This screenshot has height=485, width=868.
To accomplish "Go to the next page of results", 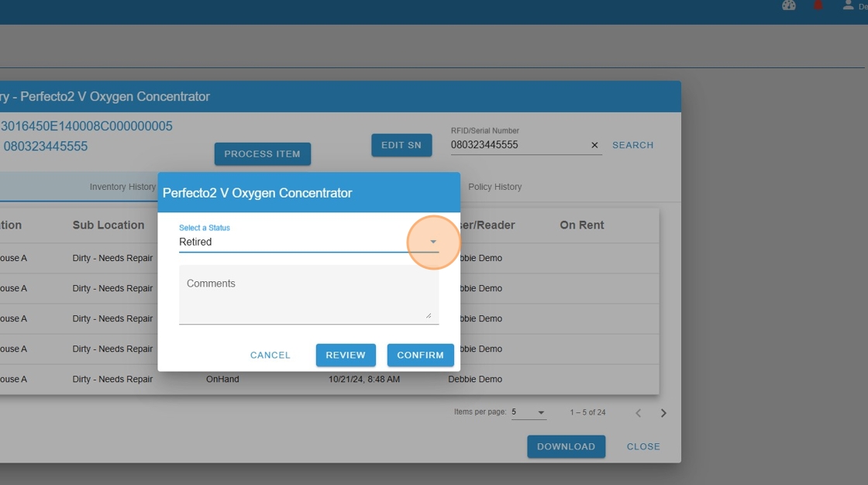I will pyautogui.click(x=663, y=413).
